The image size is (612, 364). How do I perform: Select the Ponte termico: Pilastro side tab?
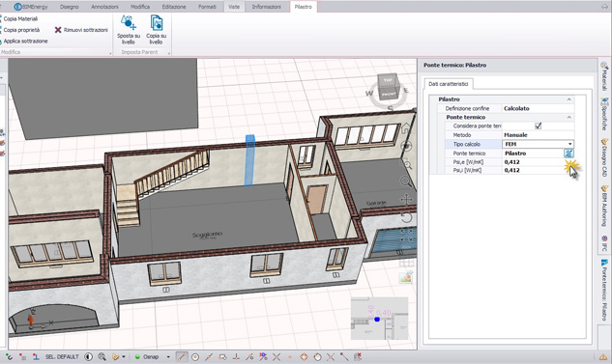(x=604, y=290)
